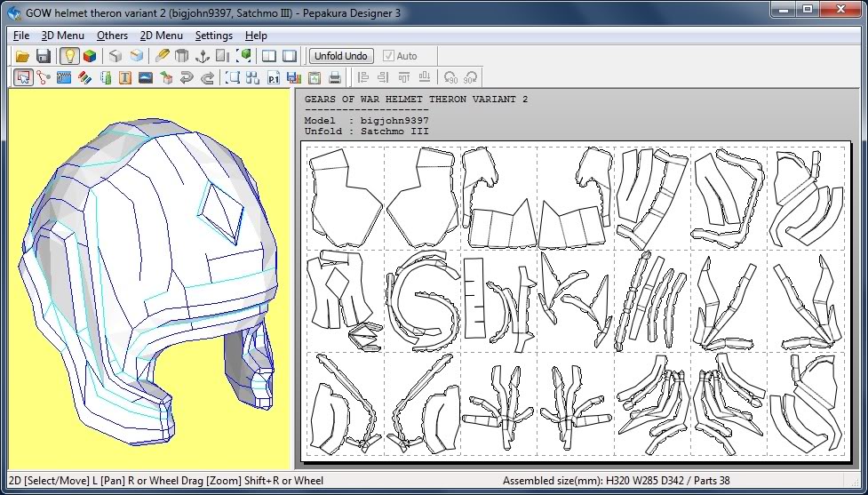
Task: Click the gray solid cube icon
Action: click(x=115, y=56)
